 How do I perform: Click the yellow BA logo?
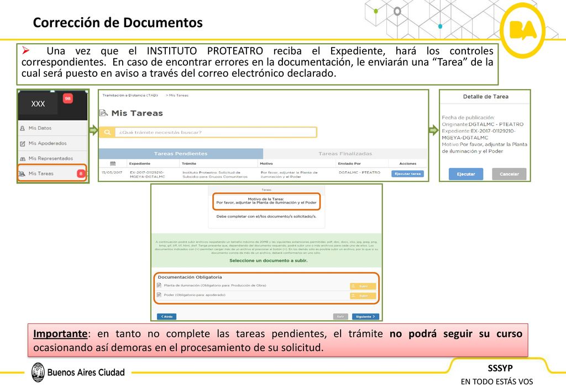pos(523,30)
